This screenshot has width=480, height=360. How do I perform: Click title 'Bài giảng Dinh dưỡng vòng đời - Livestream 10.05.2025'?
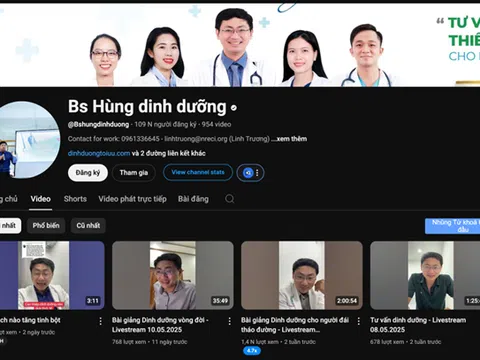(x=160, y=325)
